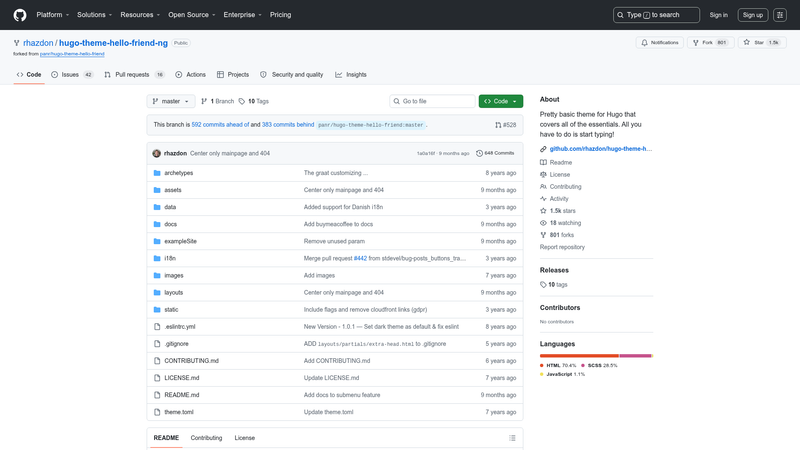Open the assets folder
800x450 pixels.
click(172, 190)
